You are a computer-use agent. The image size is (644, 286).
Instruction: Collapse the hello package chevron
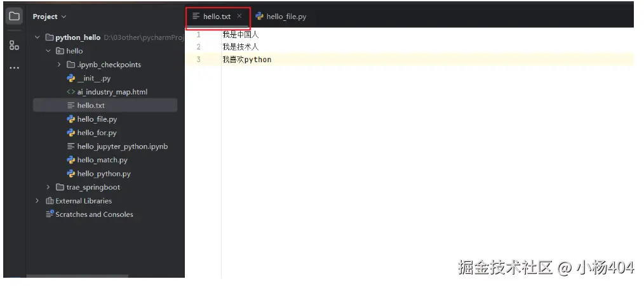(48, 51)
